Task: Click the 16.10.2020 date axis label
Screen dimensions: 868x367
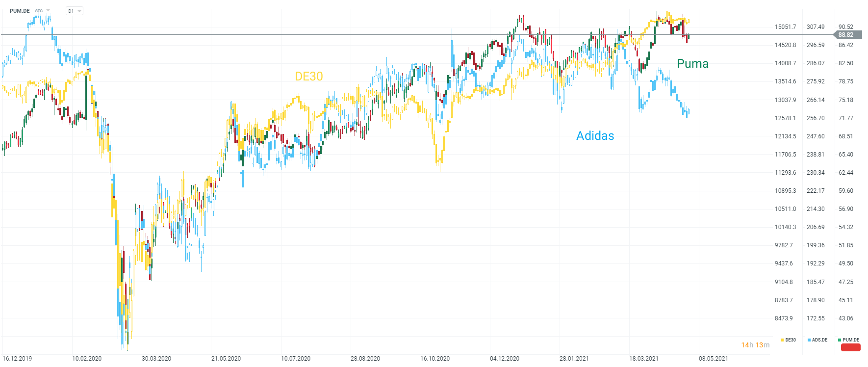Action: click(x=435, y=359)
